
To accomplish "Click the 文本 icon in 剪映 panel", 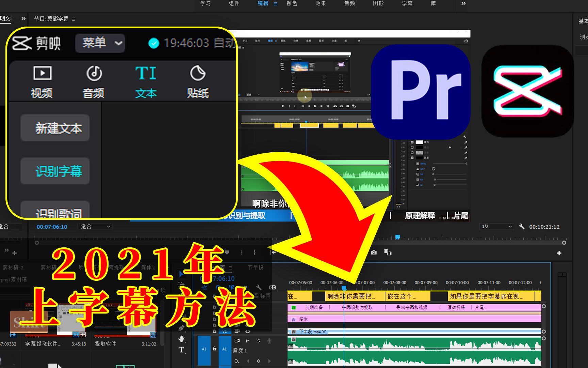I will (x=146, y=73).
